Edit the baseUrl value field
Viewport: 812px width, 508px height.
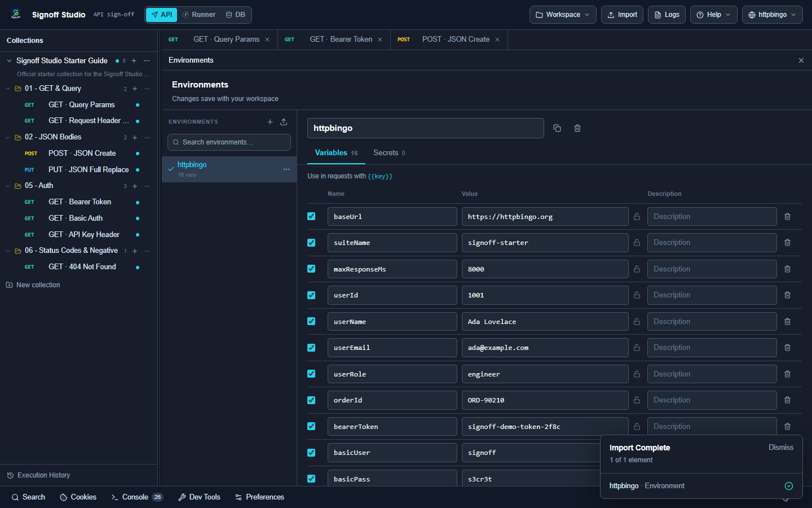(545, 217)
